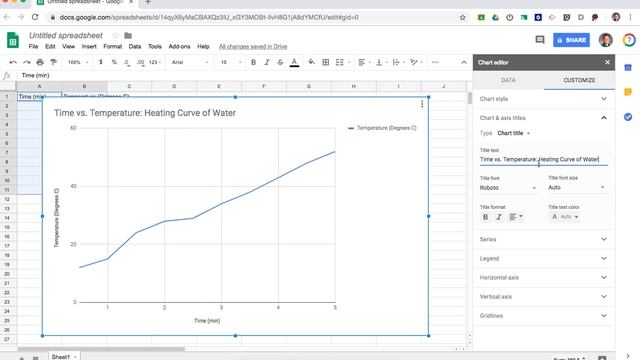Open the Add-ons menu
640x360 pixels.
tap(180, 47)
